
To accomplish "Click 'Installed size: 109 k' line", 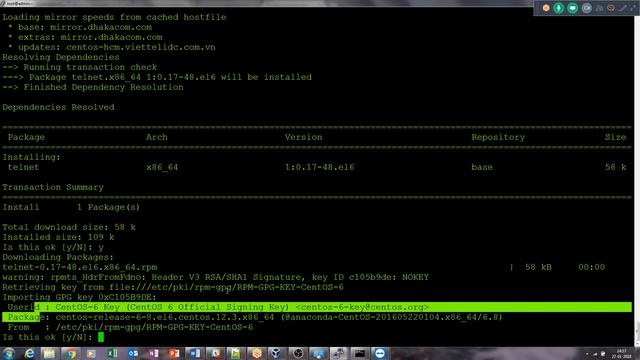I will pos(58,237).
